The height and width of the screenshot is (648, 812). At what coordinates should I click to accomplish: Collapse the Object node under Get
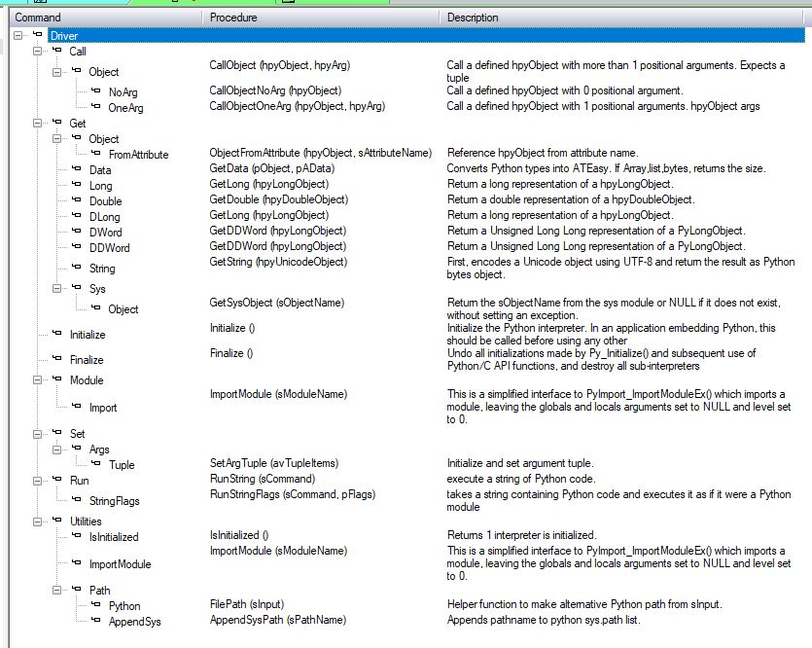56,138
